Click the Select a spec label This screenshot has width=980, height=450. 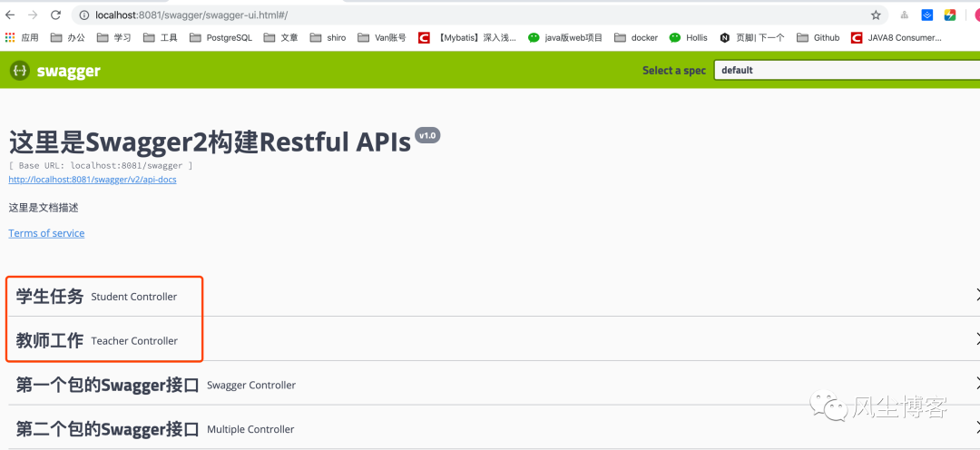pos(673,70)
